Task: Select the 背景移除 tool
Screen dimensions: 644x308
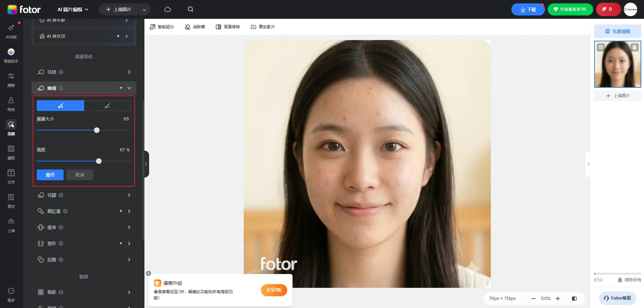Action: (228, 27)
